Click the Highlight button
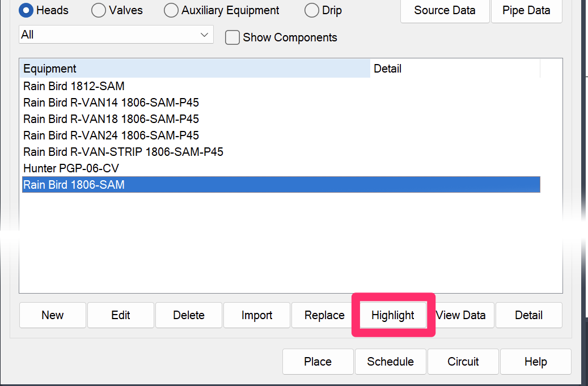Image resolution: width=588 pixels, height=386 pixels. coord(393,315)
